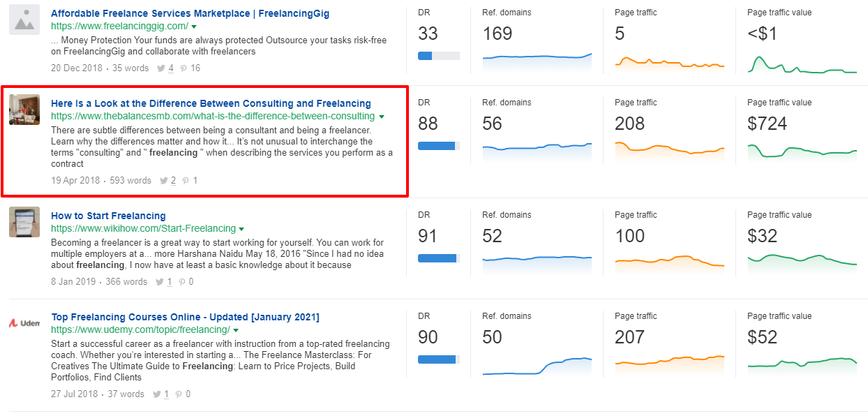Click Pinterest icon on thebalancesmb result
868x416 pixels.
point(186,181)
